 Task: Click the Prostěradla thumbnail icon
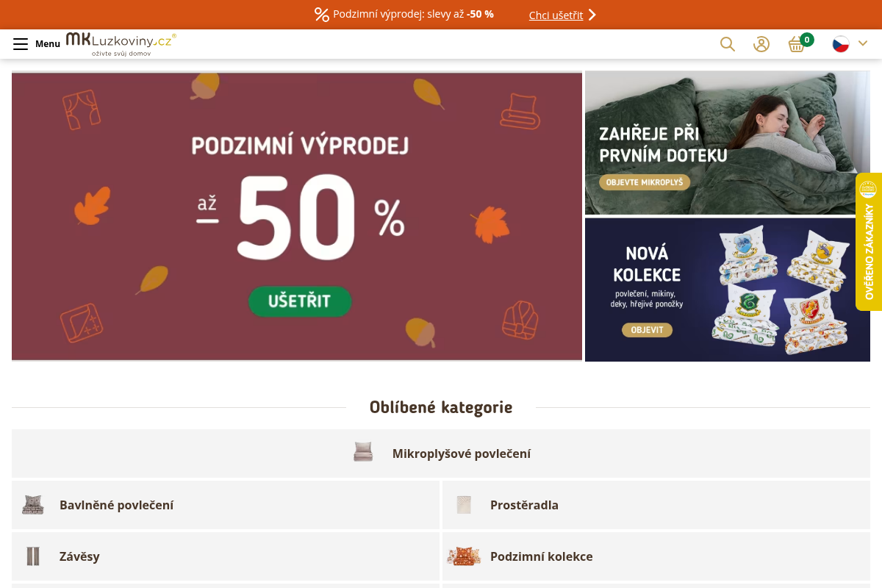click(464, 505)
